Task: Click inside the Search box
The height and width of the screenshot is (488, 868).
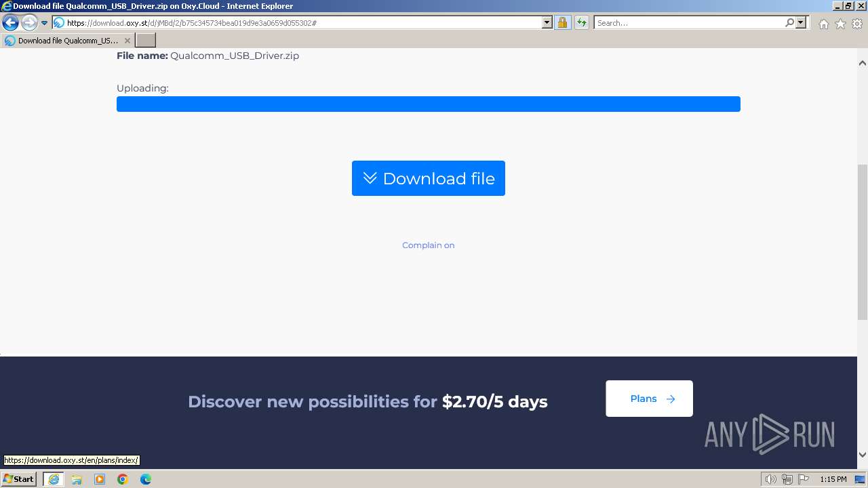Action: coord(689,23)
